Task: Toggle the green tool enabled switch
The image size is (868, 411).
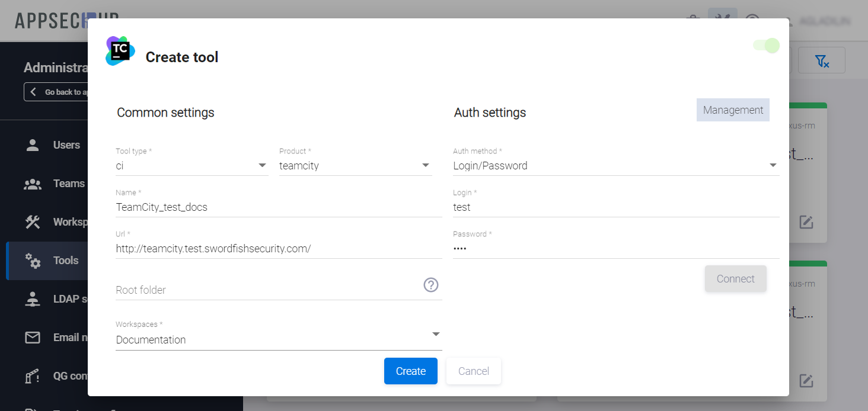Action: [767, 46]
